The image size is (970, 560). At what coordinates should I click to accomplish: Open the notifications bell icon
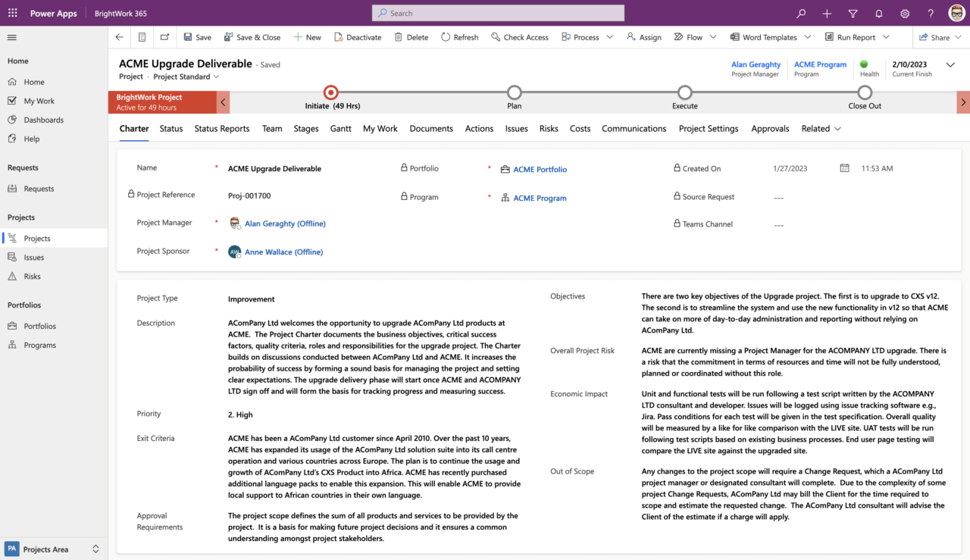coord(878,13)
